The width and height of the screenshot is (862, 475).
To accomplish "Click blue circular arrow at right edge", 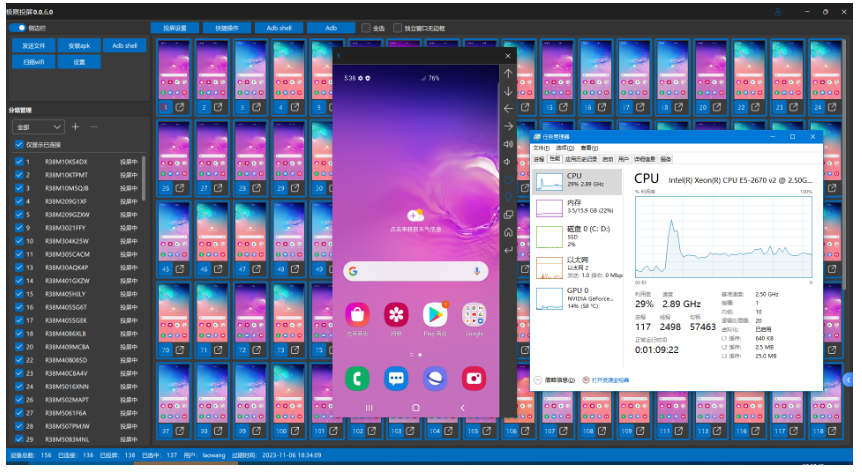I will pos(848,379).
